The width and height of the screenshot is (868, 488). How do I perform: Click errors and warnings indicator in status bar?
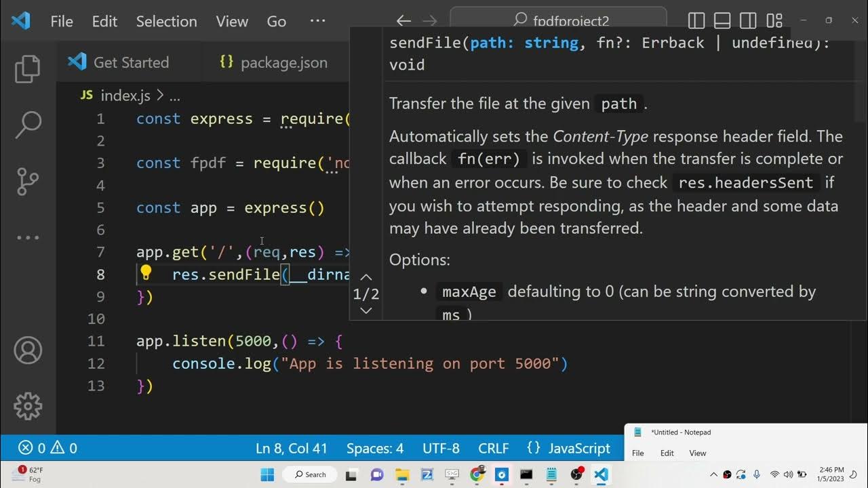(x=47, y=448)
